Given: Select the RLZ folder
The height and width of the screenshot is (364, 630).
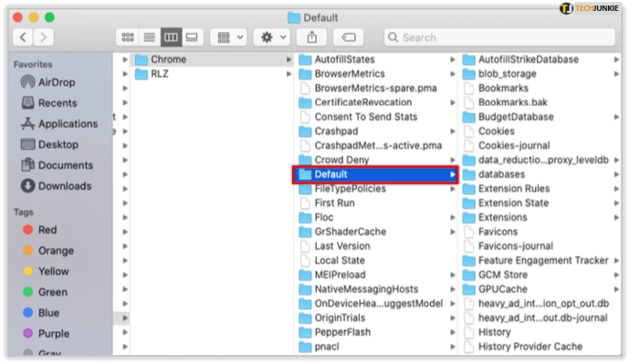Looking at the screenshot, I should tap(213, 74).
